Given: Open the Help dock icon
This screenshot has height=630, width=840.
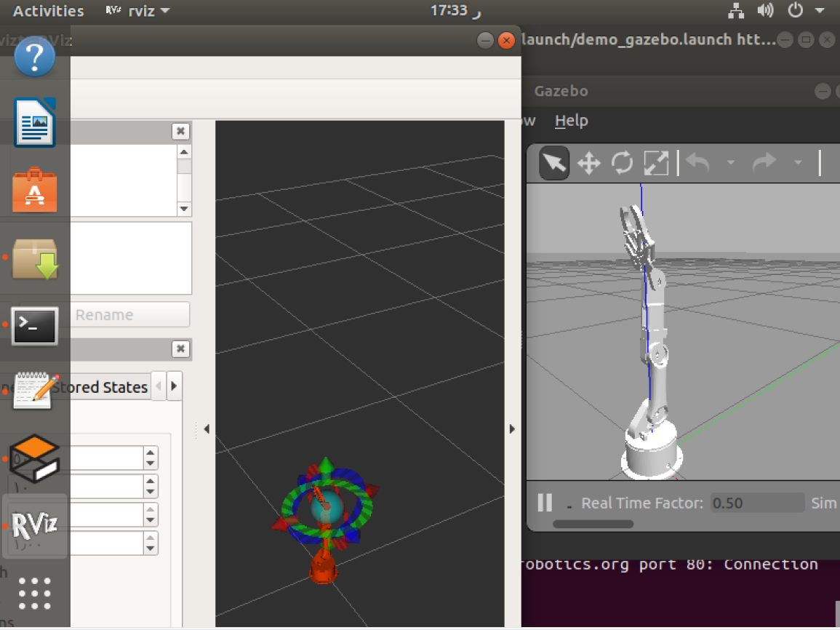Looking at the screenshot, I should pyautogui.click(x=35, y=56).
